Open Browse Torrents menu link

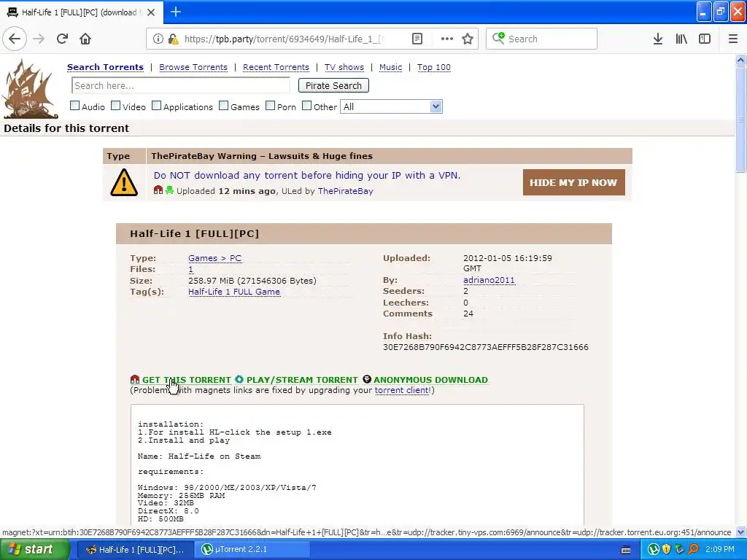[193, 67]
